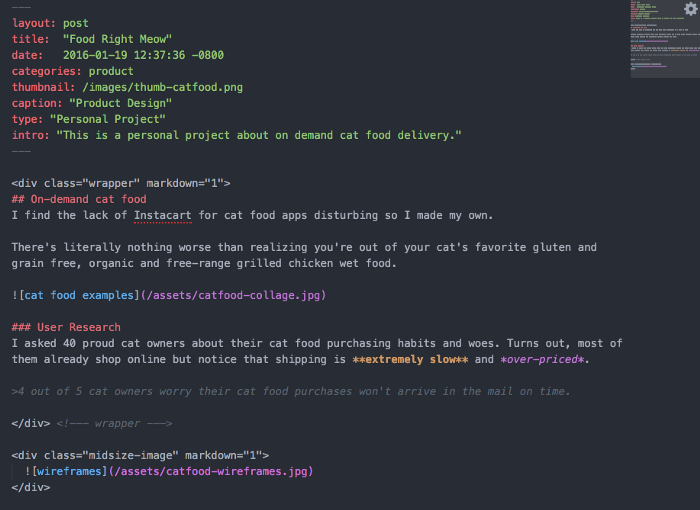Click the "Product Design" caption value
This screenshot has width=700, height=510.
tap(120, 103)
